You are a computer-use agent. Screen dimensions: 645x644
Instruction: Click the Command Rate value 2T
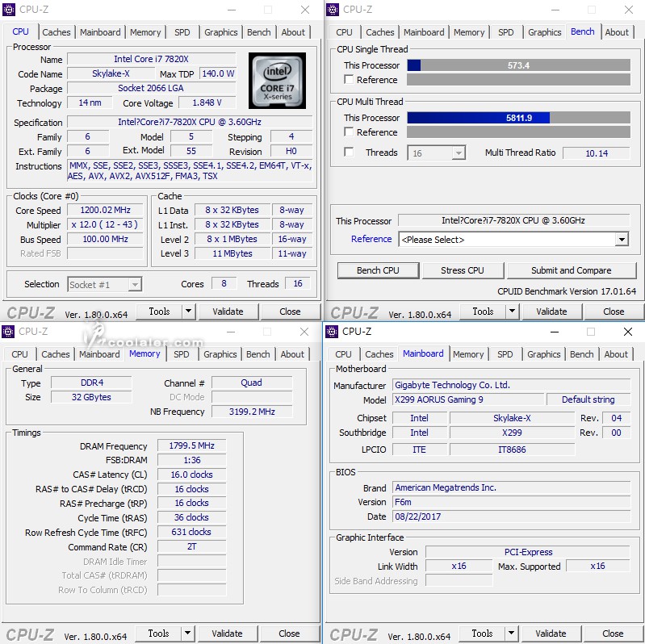coord(191,546)
